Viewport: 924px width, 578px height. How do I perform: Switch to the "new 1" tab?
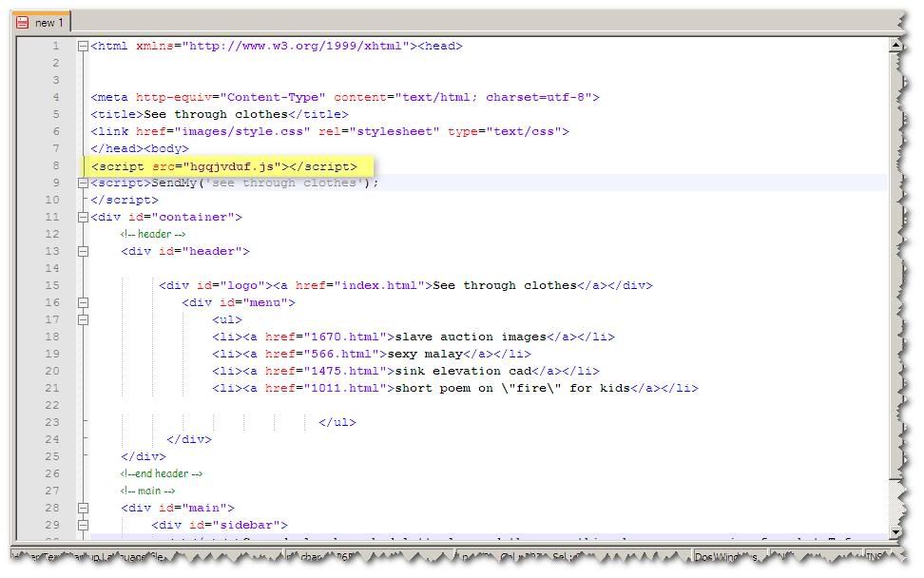[x=41, y=23]
